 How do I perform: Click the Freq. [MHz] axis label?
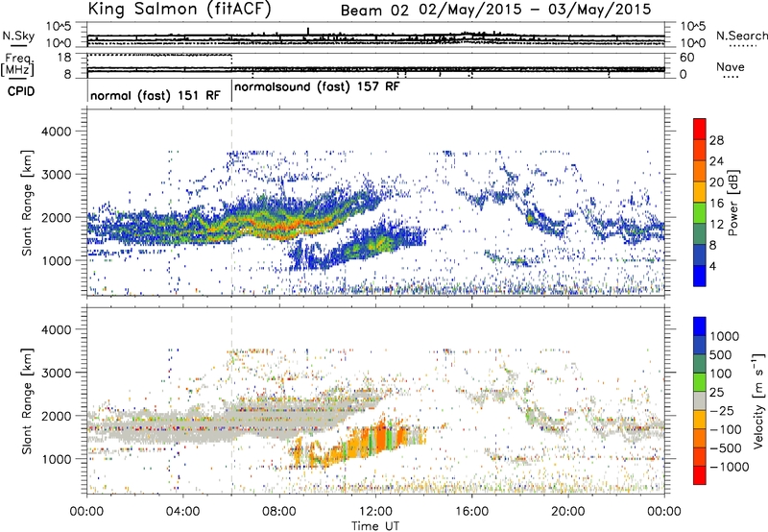click(x=17, y=64)
